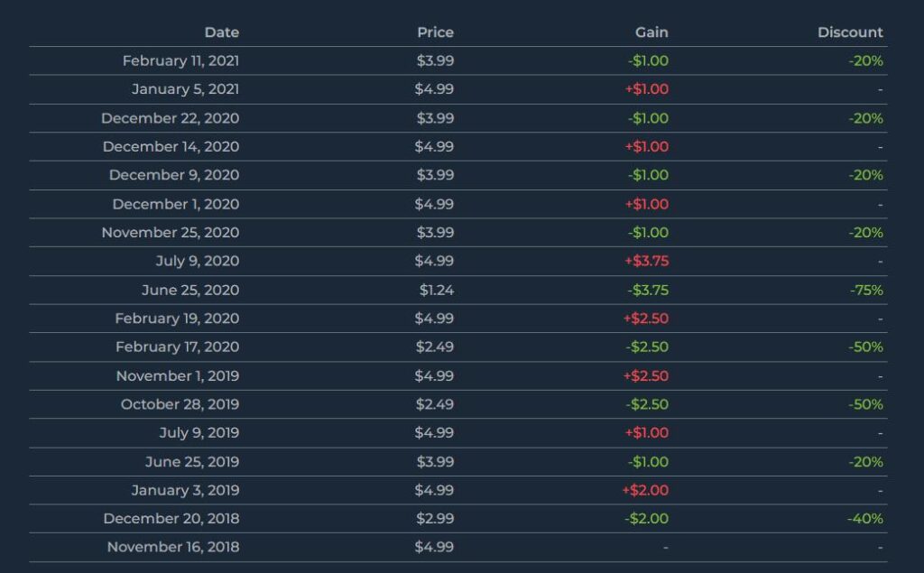Sort by the Price column header
This screenshot has width=924, height=573.
pyautogui.click(x=435, y=32)
